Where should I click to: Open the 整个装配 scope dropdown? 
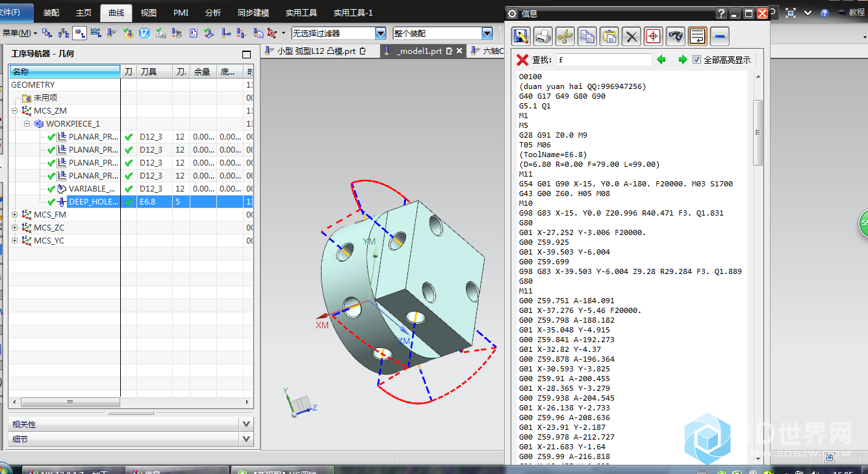(x=487, y=33)
